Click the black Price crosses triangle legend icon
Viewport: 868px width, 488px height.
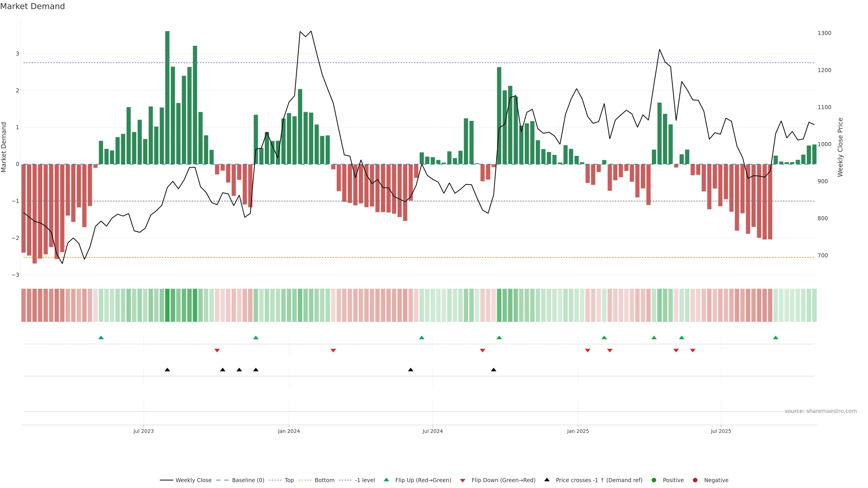point(547,480)
